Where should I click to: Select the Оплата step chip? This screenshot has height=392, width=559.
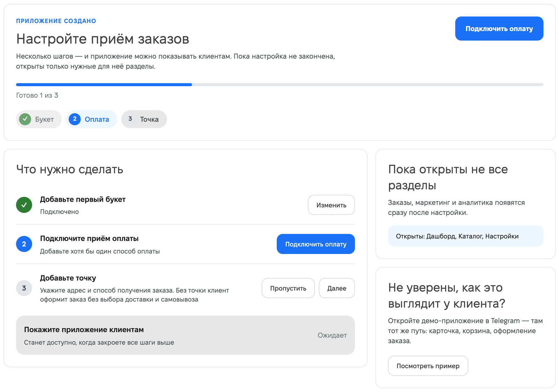(x=91, y=119)
